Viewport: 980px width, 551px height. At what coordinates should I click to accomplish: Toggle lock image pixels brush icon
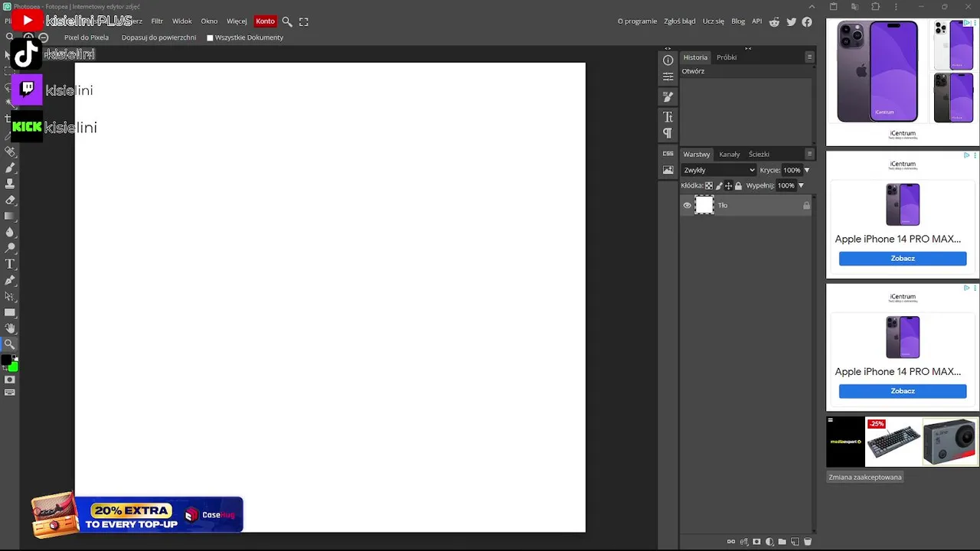click(x=719, y=186)
